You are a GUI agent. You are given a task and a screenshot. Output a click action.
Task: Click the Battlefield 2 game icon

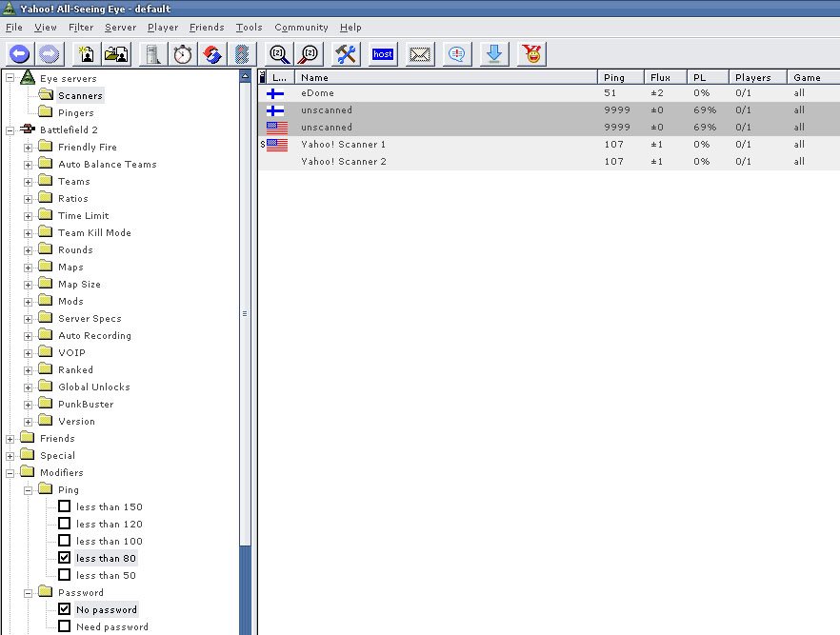click(28, 129)
